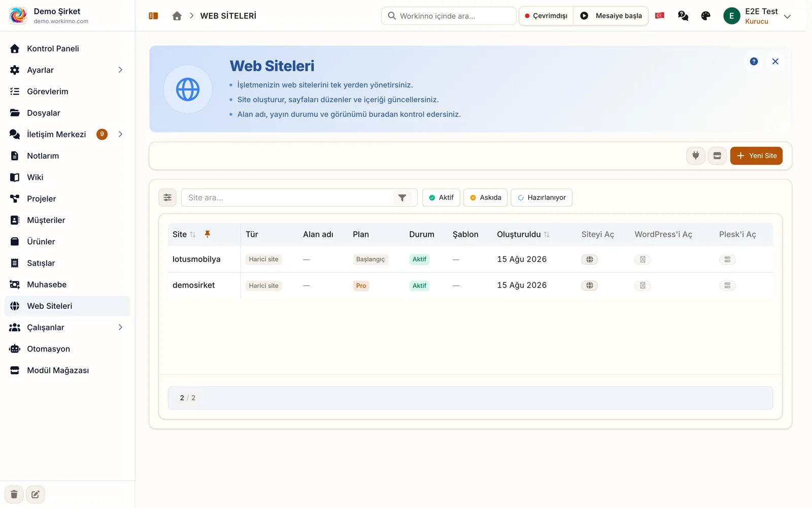Open Kontrol Paneli in sidebar
The image size is (812, 508).
67,49
